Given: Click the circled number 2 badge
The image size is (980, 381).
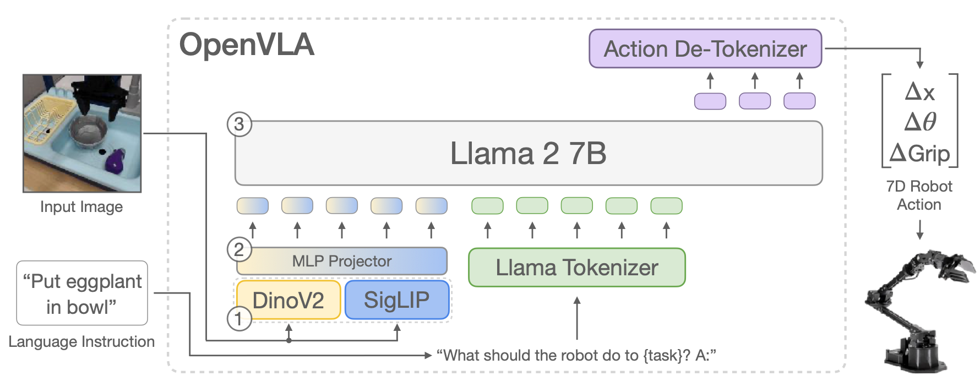Looking at the screenshot, I should click(x=239, y=249).
